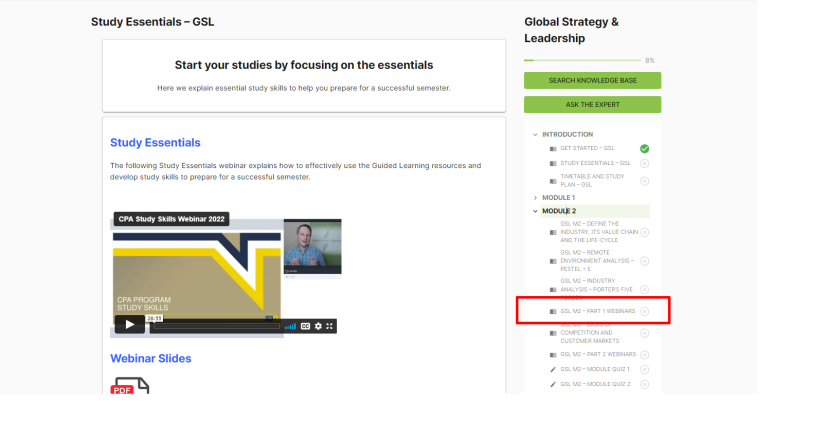Adjust the video volume bars
The height and width of the screenshot is (427, 814).
pos(290,326)
